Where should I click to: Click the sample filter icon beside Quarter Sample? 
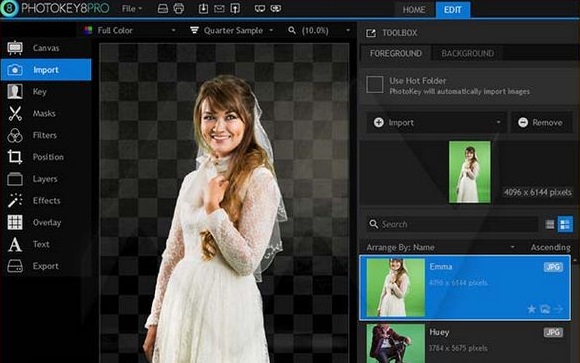coord(194,30)
